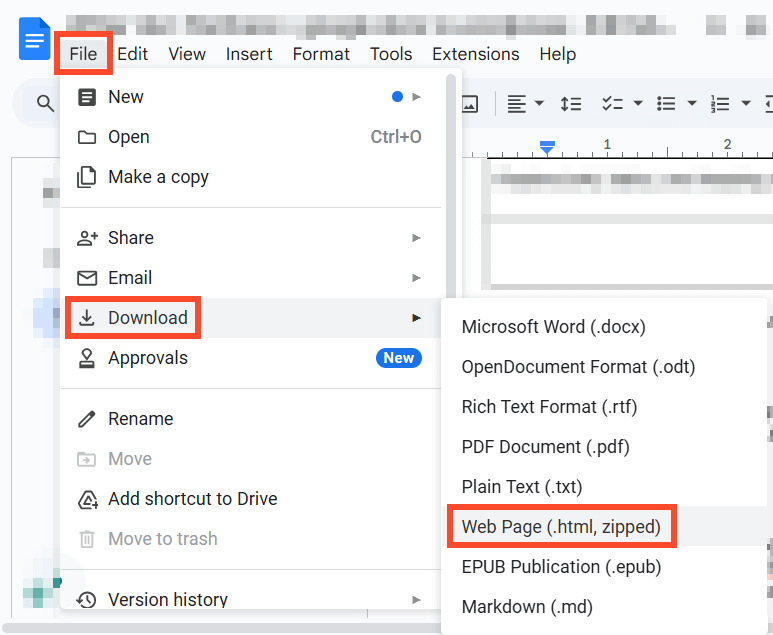The image size is (773, 635).
Task: Select New in the File menu
Action: click(251, 97)
